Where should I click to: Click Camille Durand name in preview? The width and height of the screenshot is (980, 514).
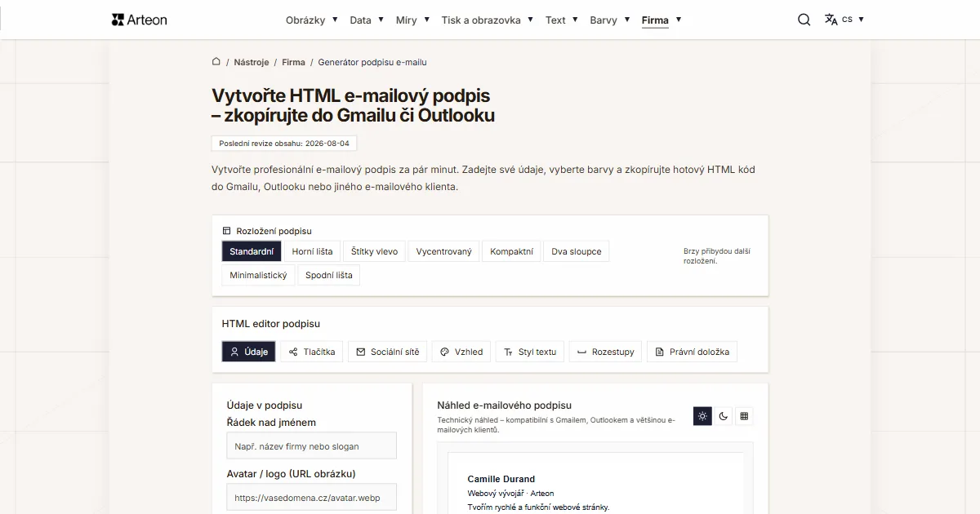pyautogui.click(x=501, y=479)
